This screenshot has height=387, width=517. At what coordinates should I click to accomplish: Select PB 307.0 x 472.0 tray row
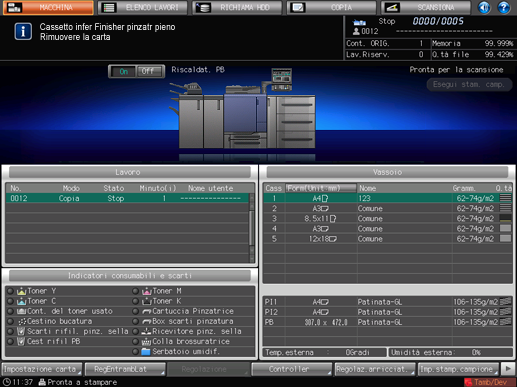pos(388,322)
